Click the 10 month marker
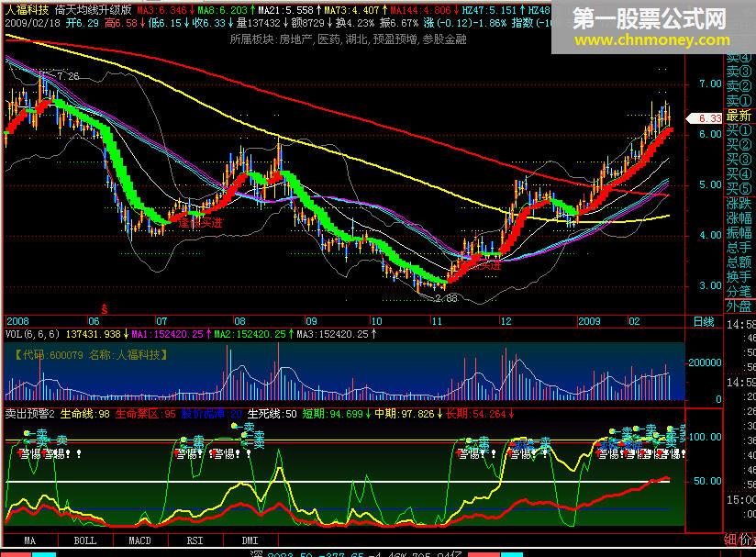Viewport: 756px width, 557px height. coord(376,321)
